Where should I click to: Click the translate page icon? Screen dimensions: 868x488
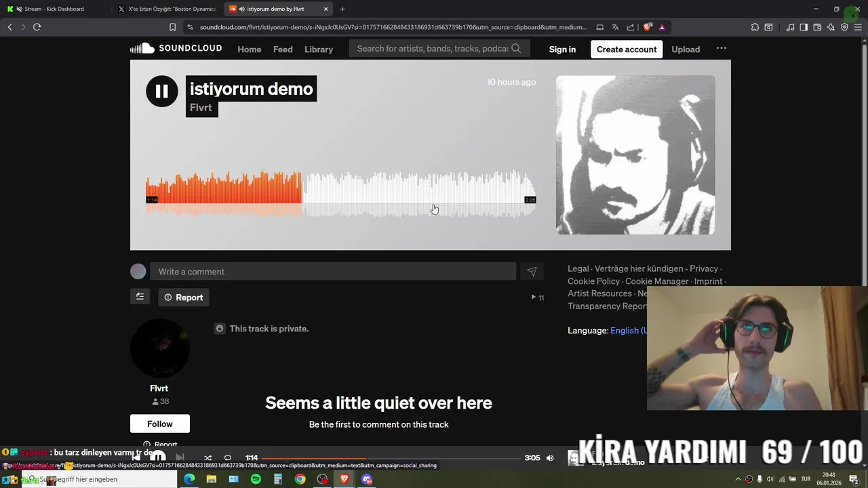(x=615, y=27)
